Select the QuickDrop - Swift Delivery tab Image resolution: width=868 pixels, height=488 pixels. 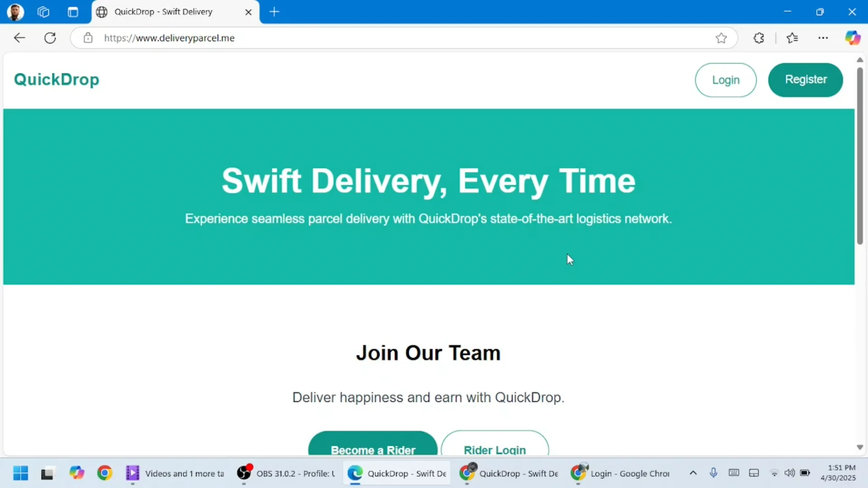point(164,12)
